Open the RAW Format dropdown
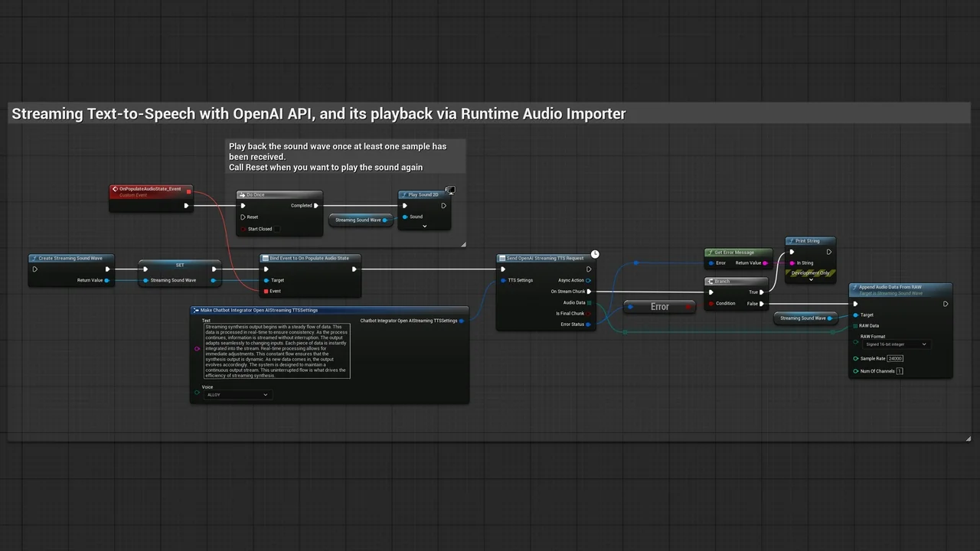 pyautogui.click(x=896, y=344)
